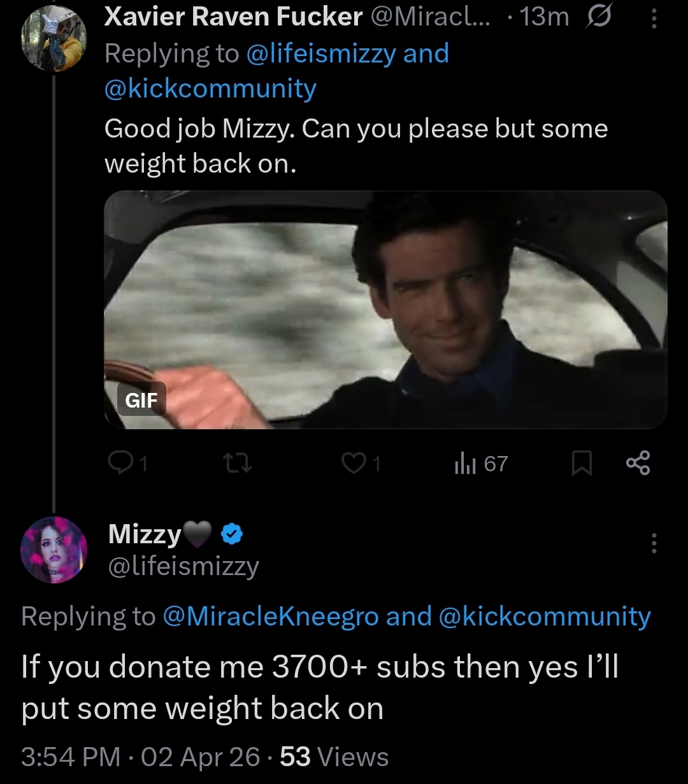Viewport: 688px width, 784px height.
Task: View analytics showing 67 views
Action: click(481, 464)
